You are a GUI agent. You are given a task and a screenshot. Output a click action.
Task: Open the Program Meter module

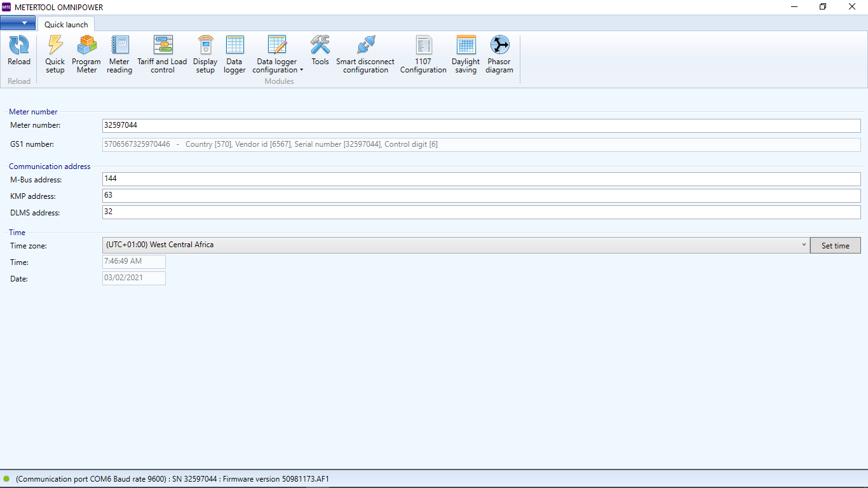86,54
